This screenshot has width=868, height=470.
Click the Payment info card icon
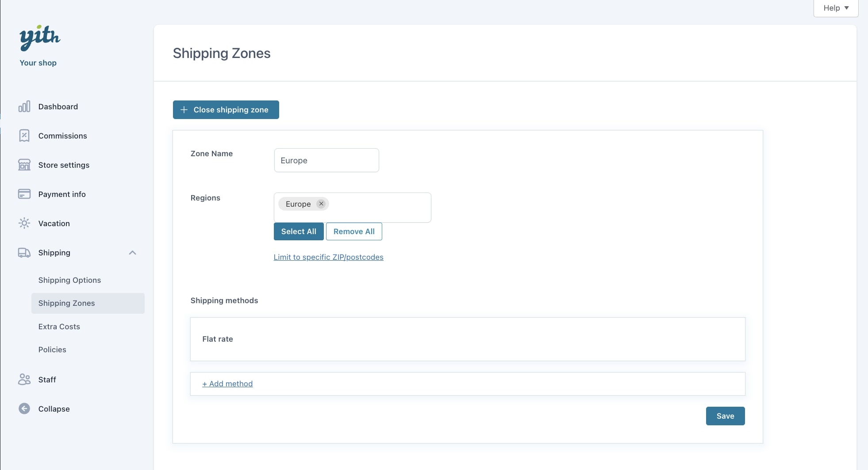[x=24, y=194]
